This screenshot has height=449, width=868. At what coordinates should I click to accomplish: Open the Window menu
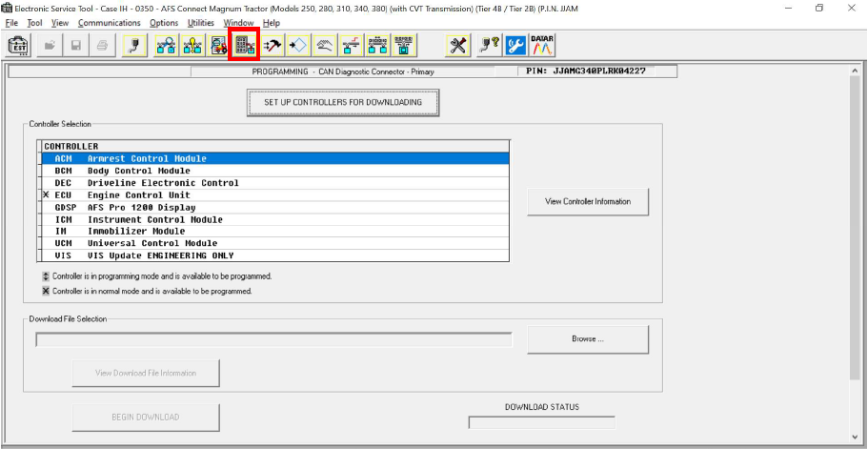pyautogui.click(x=238, y=23)
